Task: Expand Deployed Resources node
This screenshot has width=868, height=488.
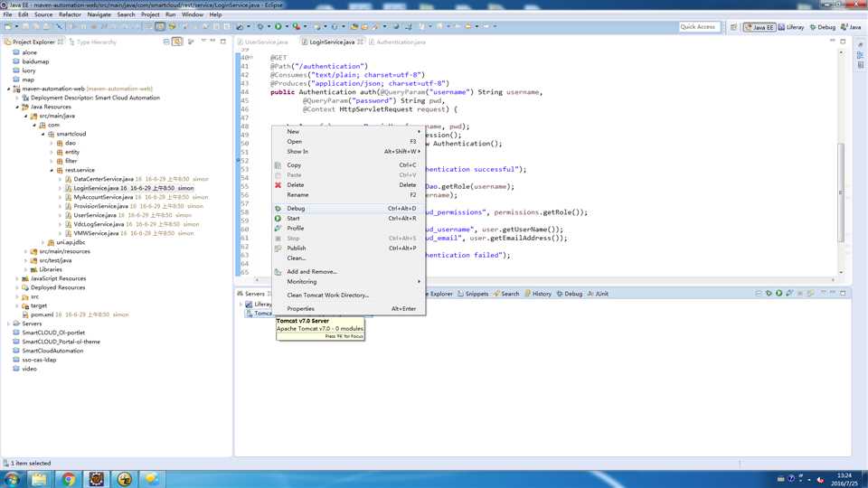Action: (17, 287)
